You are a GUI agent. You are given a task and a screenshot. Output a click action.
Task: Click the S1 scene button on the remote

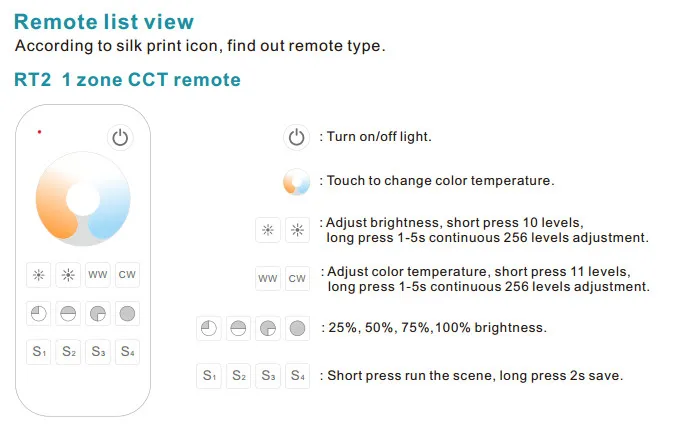coord(39,352)
